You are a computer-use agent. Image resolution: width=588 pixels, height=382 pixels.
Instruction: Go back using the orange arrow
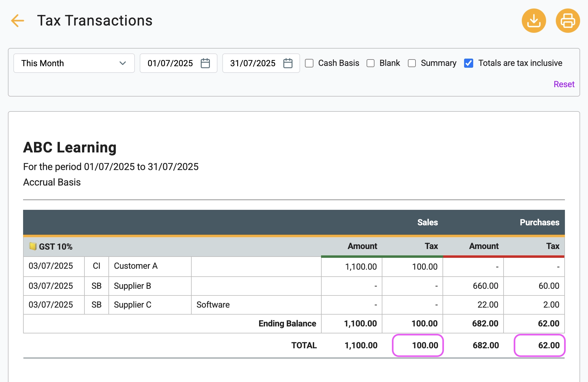tap(17, 21)
